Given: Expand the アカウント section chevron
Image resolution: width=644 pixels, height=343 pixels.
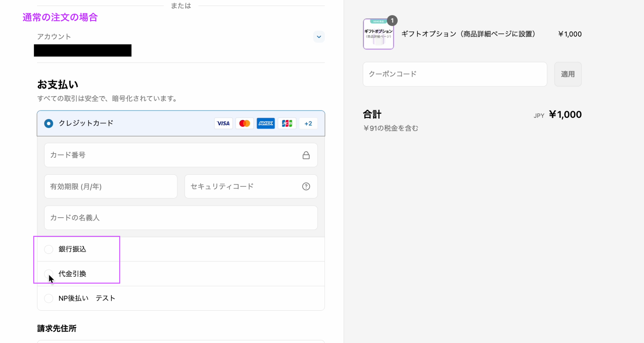Looking at the screenshot, I should click(319, 37).
